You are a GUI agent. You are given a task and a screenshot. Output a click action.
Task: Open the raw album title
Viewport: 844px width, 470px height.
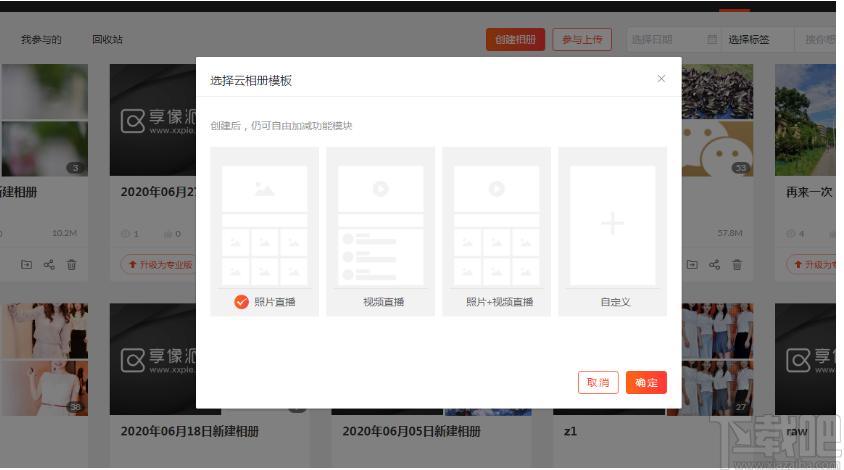coord(797,431)
